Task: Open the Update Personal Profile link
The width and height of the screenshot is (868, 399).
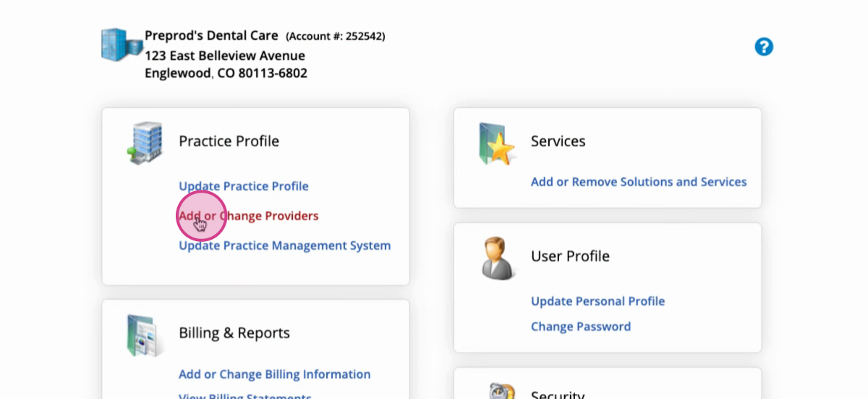Action: coord(598,301)
